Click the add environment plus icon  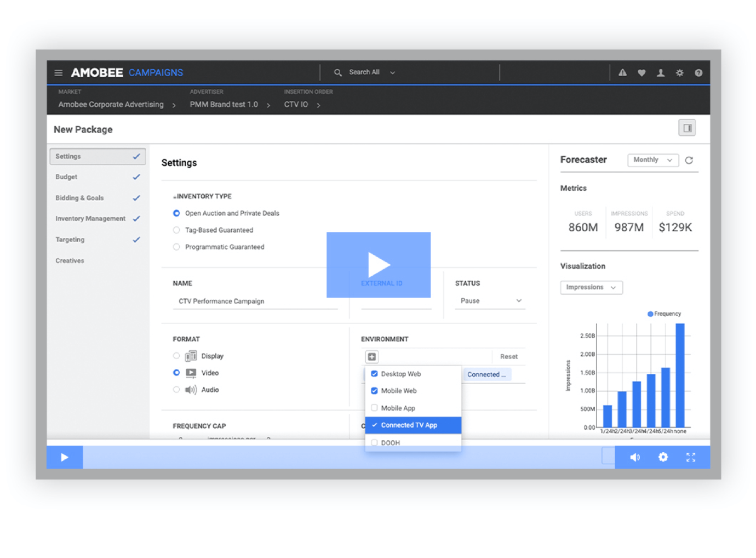tap(372, 357)
